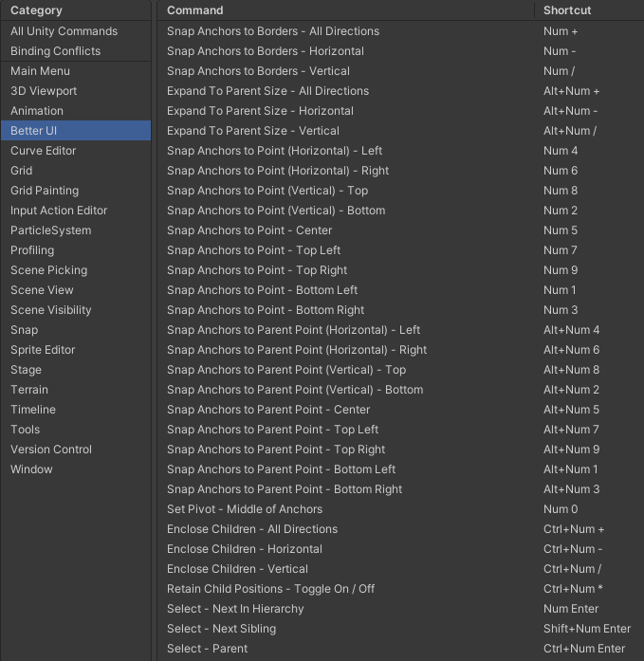This screenshot has width=644, height=661.
Task: Open the Binding Conflicts category
Action: [x=55, y=51]
